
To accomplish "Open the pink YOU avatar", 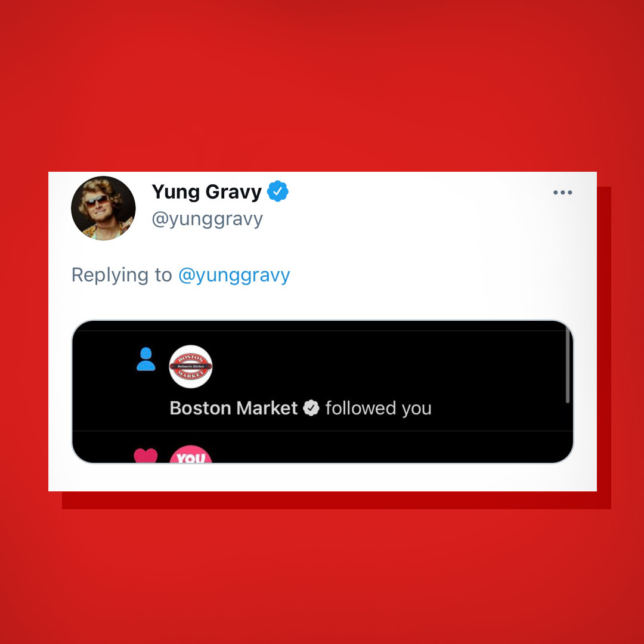I will (191, 454).
